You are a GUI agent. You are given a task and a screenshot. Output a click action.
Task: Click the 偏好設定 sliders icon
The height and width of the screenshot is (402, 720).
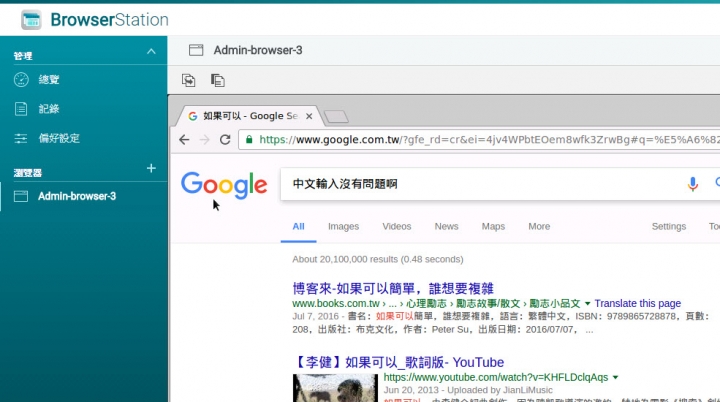pos(21,138)
